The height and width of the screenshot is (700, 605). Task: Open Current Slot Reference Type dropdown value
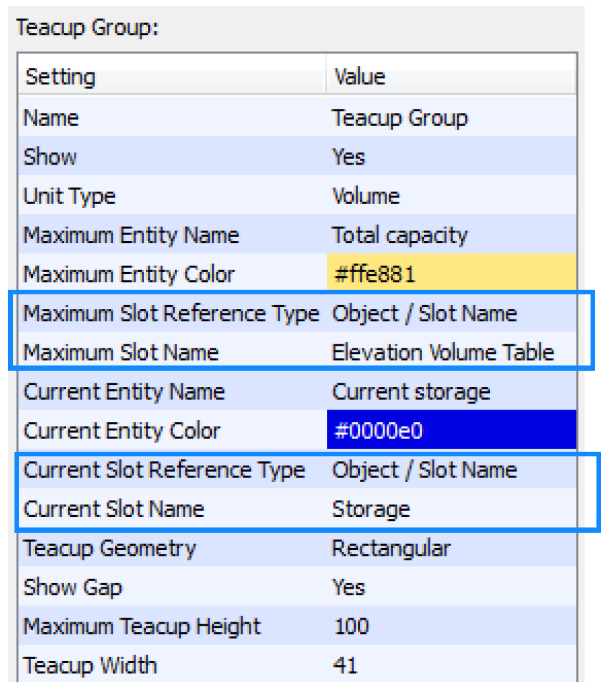425,470
